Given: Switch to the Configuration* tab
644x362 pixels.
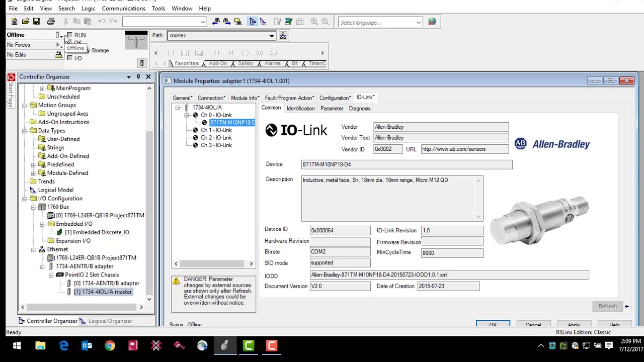Looking at the screenshot, I should tap(335, 98).
